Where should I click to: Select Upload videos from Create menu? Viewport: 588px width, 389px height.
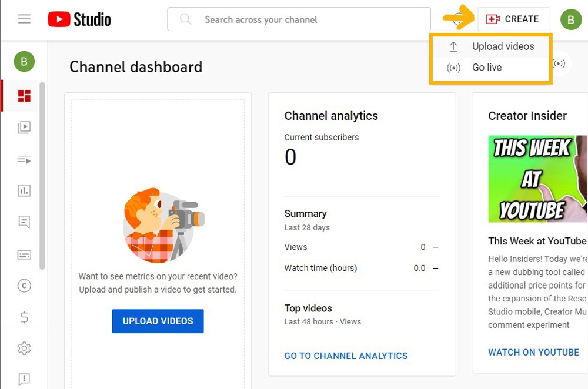tap(491, 46)
